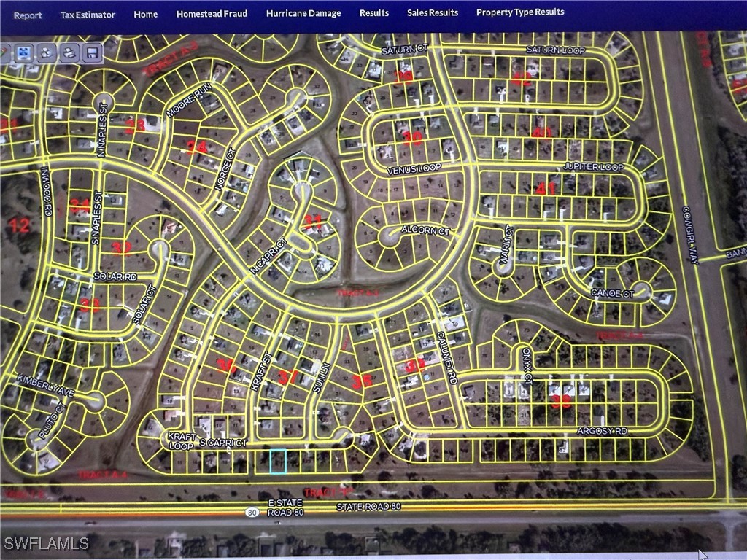Open the Report menu
The width and height of the screenshot is (747, 560).
tap(28, 15)
